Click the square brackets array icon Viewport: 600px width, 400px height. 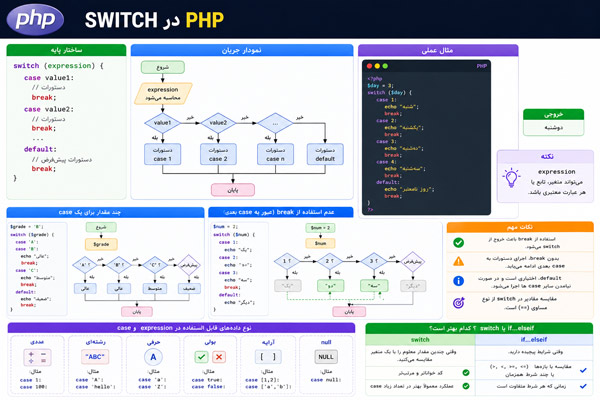(268, 357)
